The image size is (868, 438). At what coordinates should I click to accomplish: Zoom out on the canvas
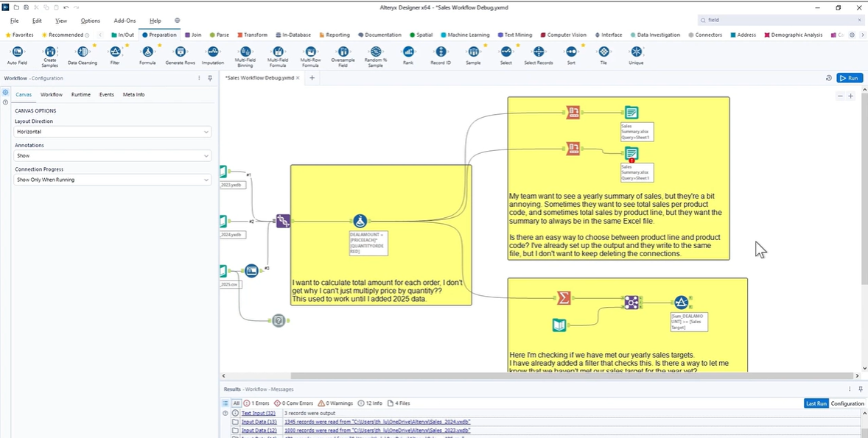840,96
